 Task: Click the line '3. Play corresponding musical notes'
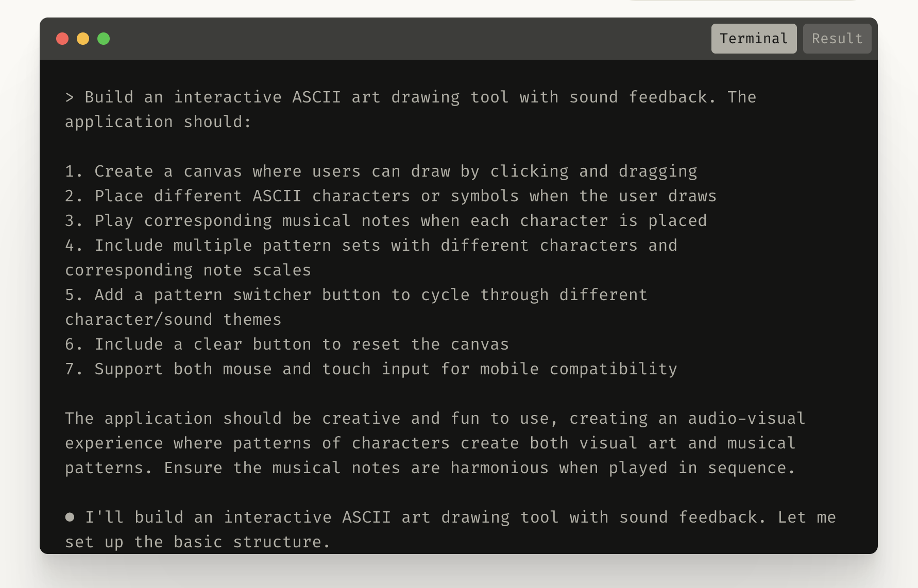(x=386, y=220)
